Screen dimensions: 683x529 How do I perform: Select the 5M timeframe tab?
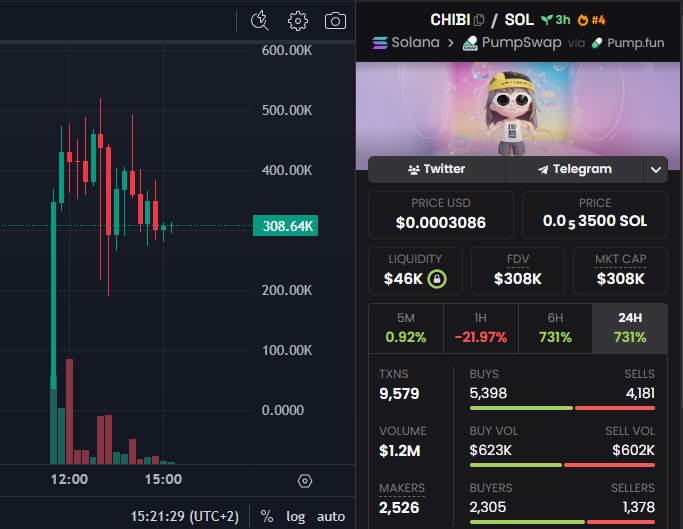tap(406, 328)
